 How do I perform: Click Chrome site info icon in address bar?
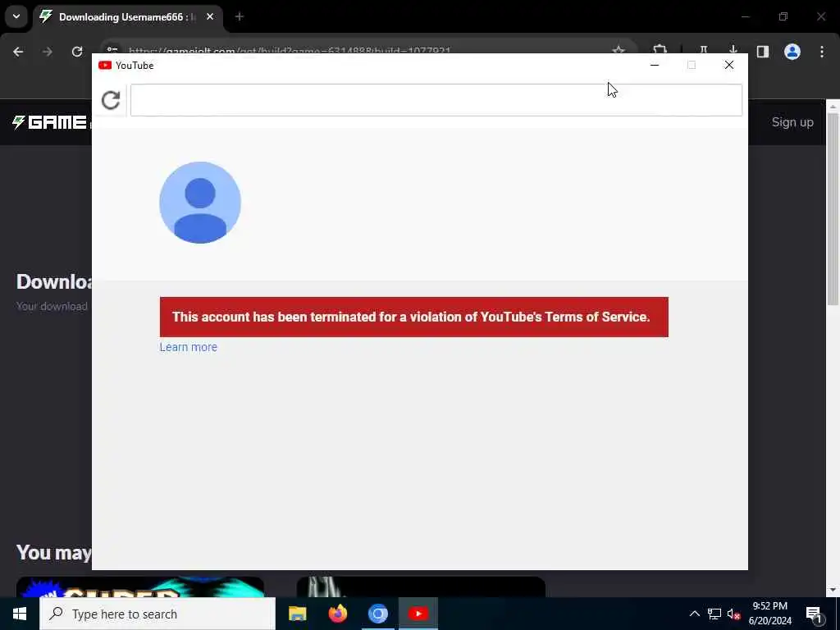(x=112, y=50)
